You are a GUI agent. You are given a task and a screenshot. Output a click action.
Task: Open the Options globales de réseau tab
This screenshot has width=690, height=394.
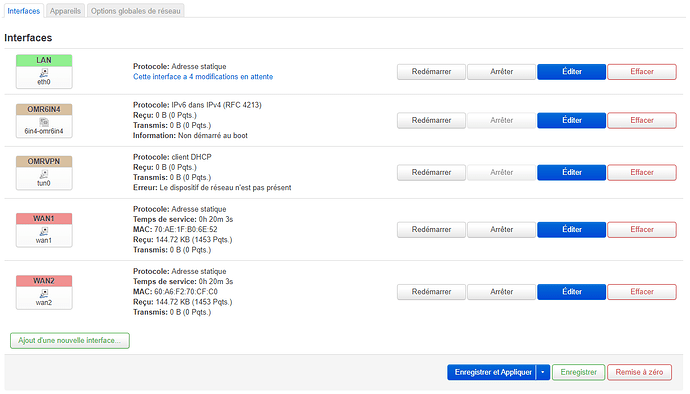136,11
